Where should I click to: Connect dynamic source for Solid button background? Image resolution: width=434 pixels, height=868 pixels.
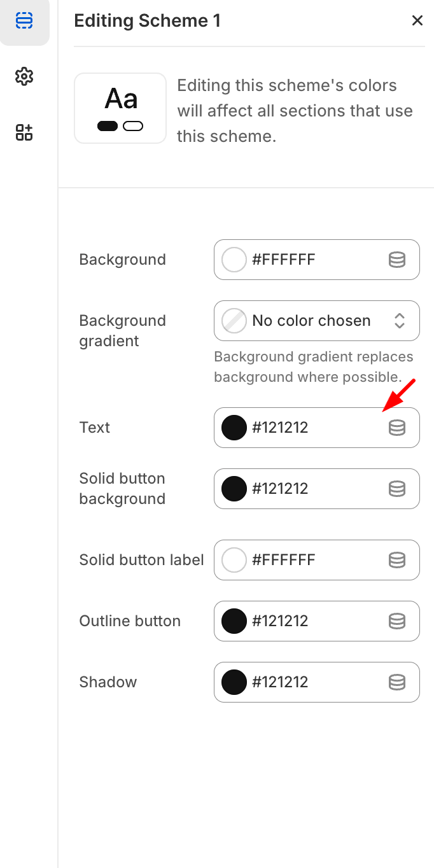pos(397,489)
